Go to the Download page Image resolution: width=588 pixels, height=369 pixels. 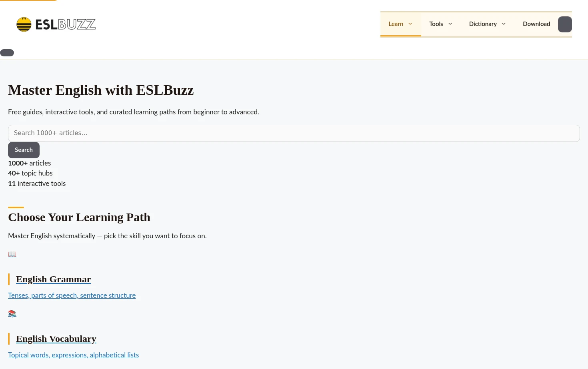pyautogui.click(x=536, y=24)
